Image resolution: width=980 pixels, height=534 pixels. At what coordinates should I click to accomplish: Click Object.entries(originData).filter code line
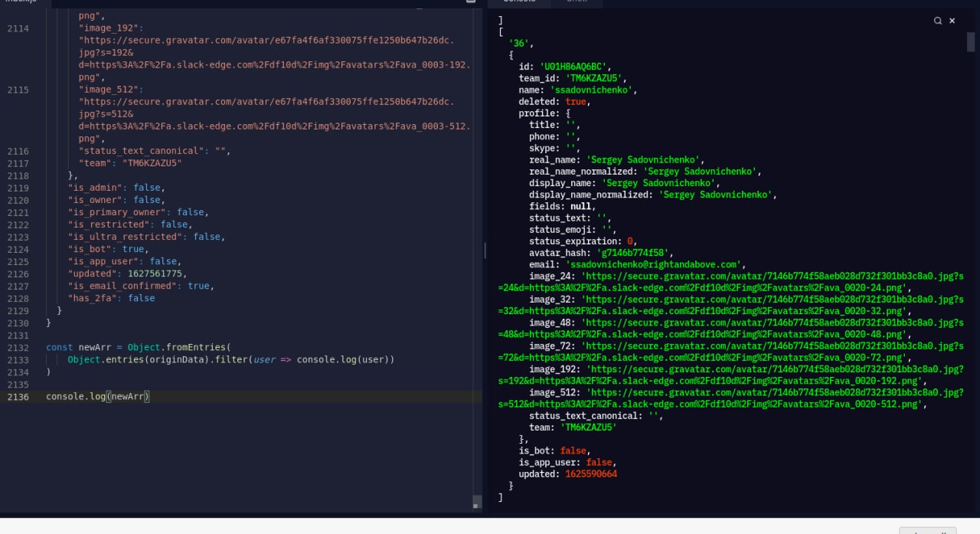click(231, 359)
